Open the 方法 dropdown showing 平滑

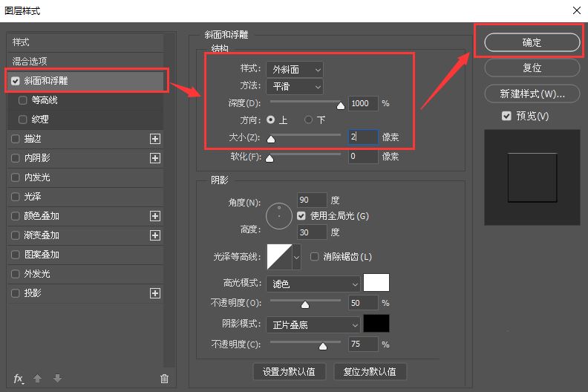click(295, 87)
